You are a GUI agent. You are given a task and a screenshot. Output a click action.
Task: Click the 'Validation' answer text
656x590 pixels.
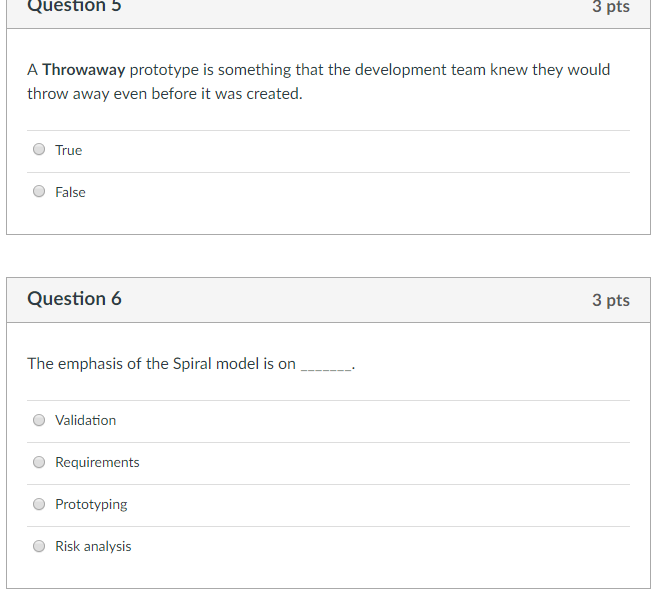tap(86, 420)
